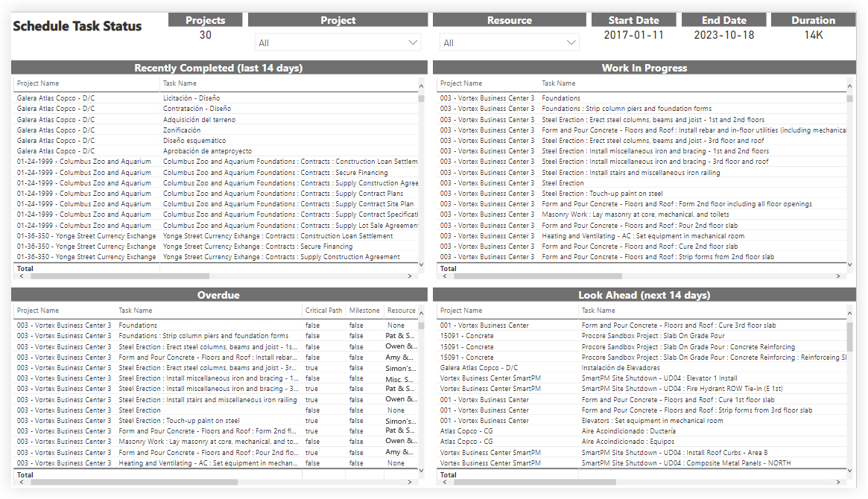Select 'Zonificación' task cell
868x499 pixels.
[182, 130]
